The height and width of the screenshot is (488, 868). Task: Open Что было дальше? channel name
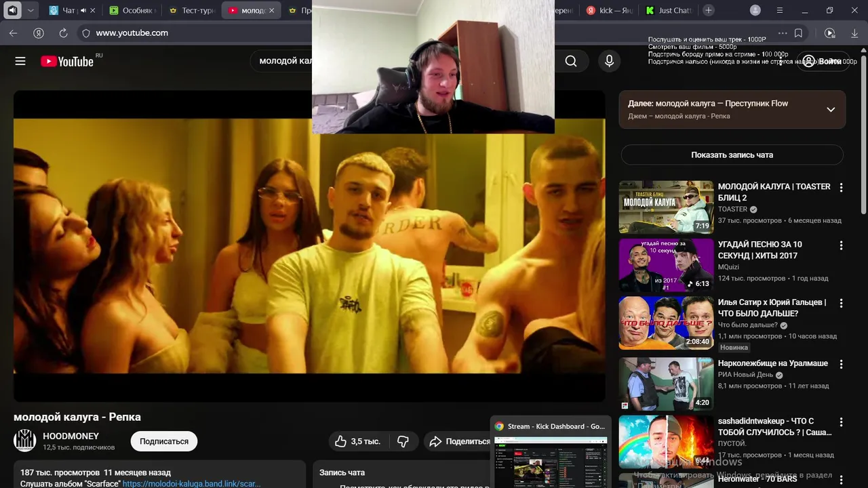tap(748, 325)
